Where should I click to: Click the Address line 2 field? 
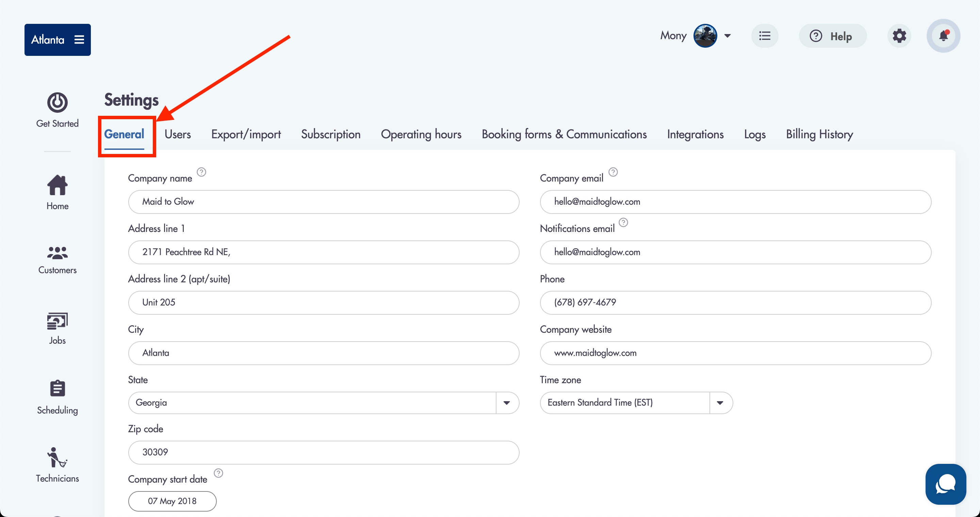tap(323, 303)
